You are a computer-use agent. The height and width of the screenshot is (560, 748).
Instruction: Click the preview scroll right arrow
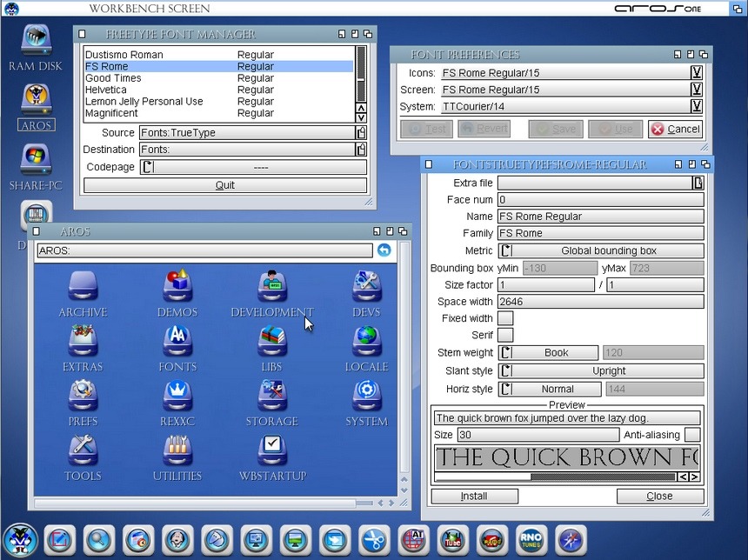[x=695, y=477]
